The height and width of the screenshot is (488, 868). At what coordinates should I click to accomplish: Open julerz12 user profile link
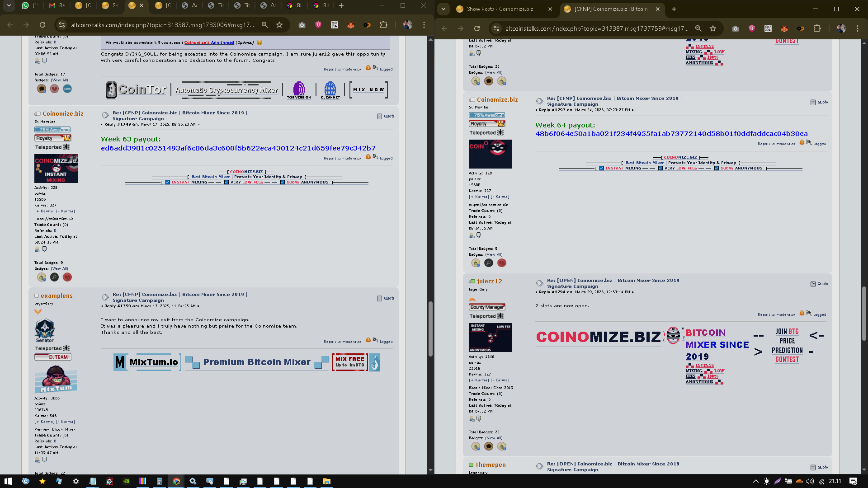pyautogui.click(x=490, y=281)
